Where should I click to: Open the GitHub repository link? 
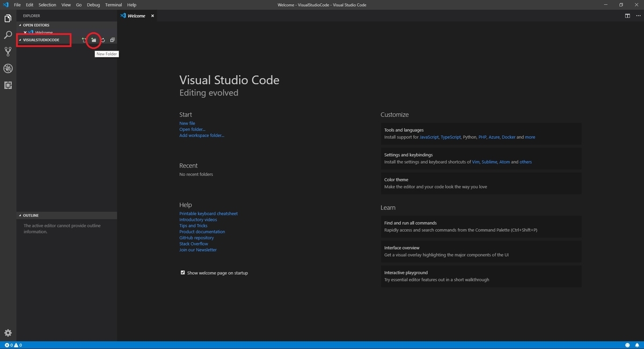(196, 238)
